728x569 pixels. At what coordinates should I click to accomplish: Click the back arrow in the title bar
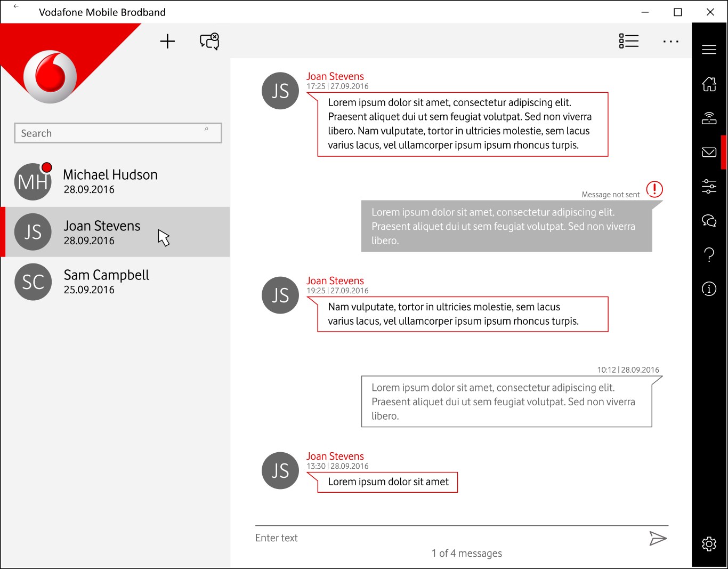16,6
